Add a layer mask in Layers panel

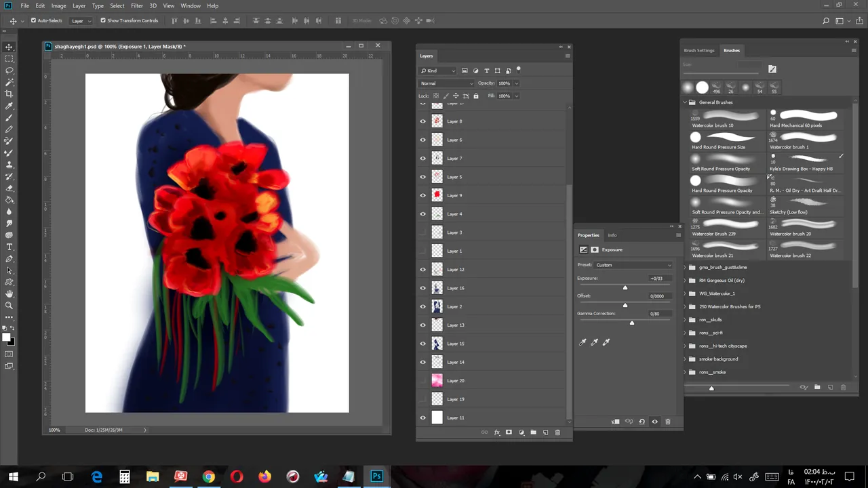(509, 432)
